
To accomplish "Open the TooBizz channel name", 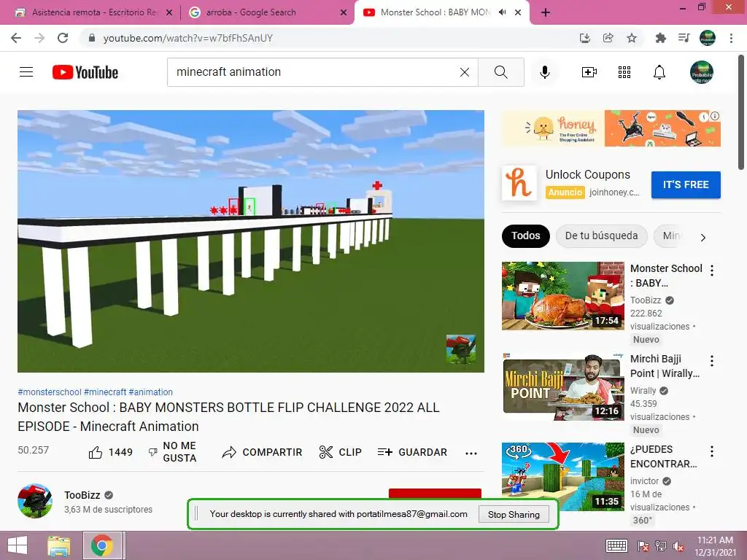I will [82, 495].
